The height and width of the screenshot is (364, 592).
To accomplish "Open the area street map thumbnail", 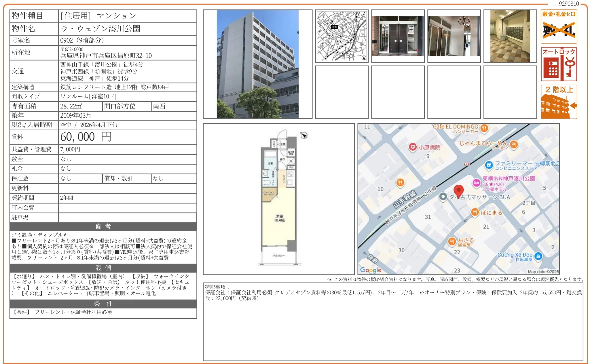I will pyautogui.click(x=342, y=36).
